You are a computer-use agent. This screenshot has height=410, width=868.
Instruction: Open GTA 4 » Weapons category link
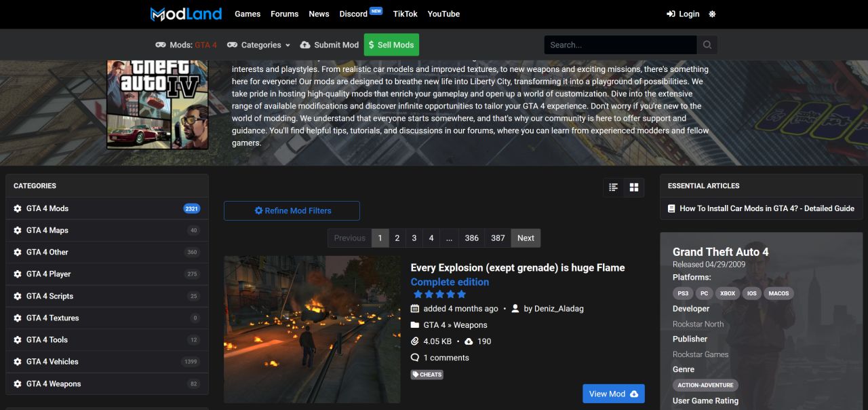[455, 325]
